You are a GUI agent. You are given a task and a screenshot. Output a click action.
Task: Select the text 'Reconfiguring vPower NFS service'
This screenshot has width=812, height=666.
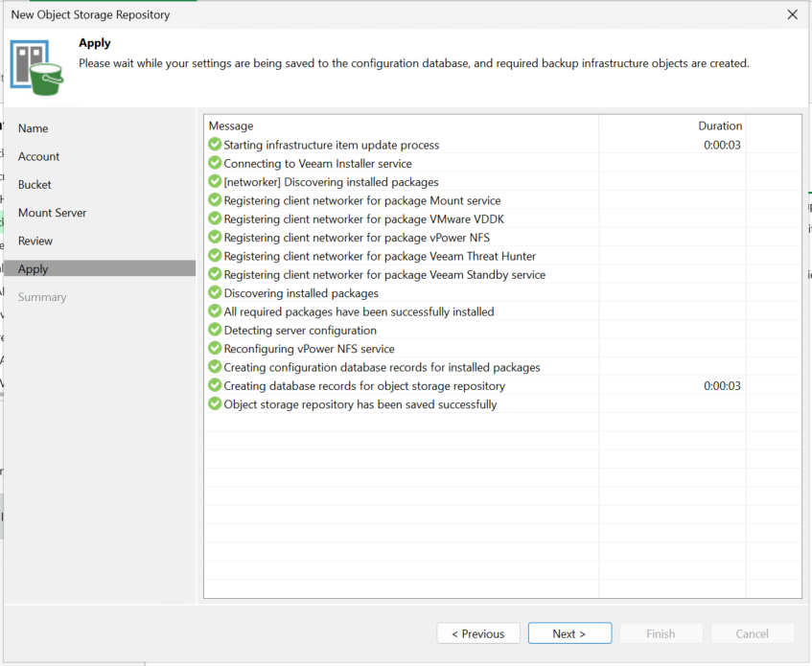pyautogui.click(x=309, y=349)
